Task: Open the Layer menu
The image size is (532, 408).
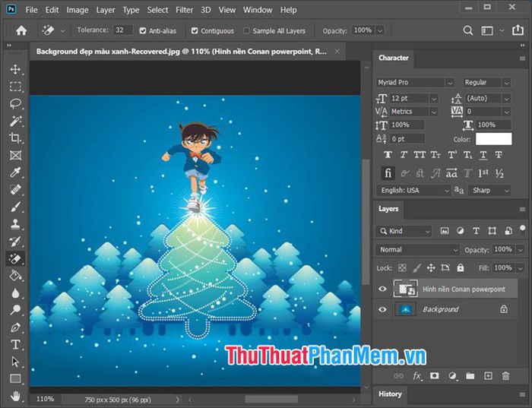Action: coord(106,10)
